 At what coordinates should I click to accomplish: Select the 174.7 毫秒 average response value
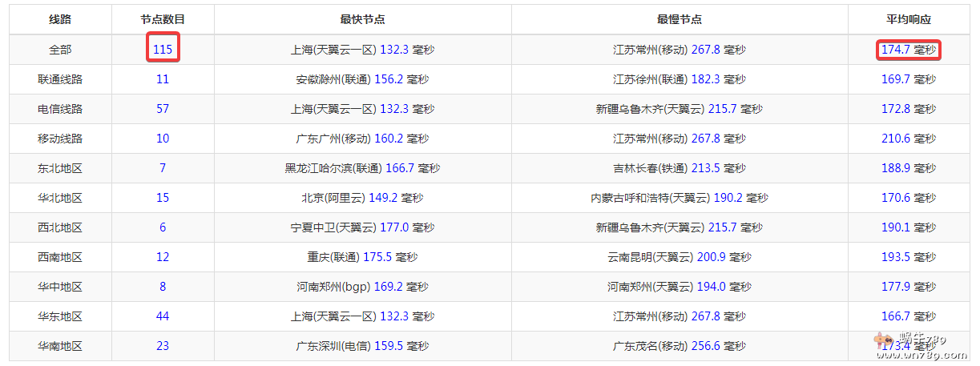(907, 50)
